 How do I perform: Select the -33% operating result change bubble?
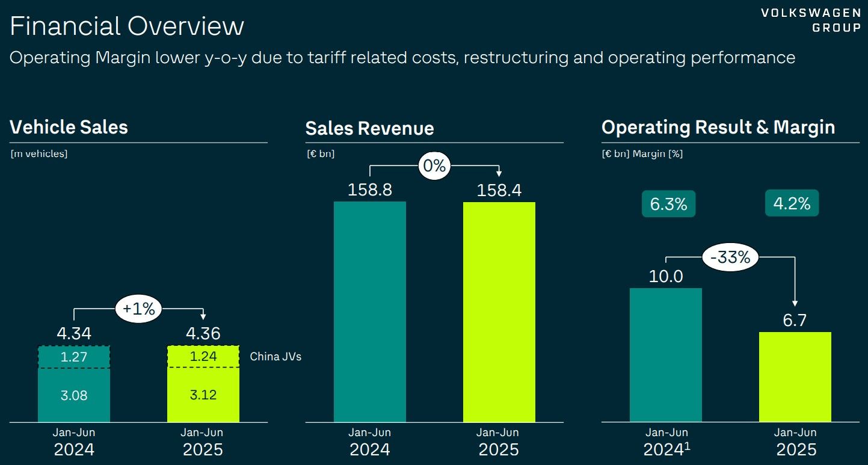(x=730, y=257)
